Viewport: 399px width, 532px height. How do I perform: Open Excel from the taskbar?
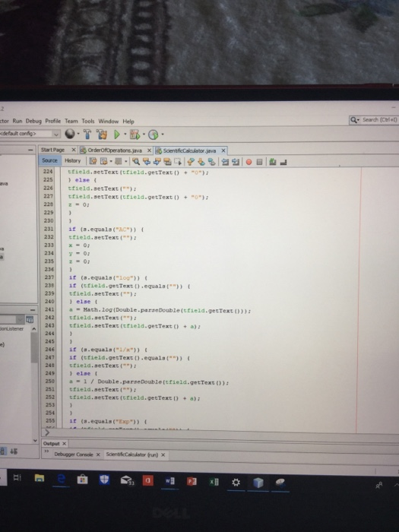coord(214,482)
